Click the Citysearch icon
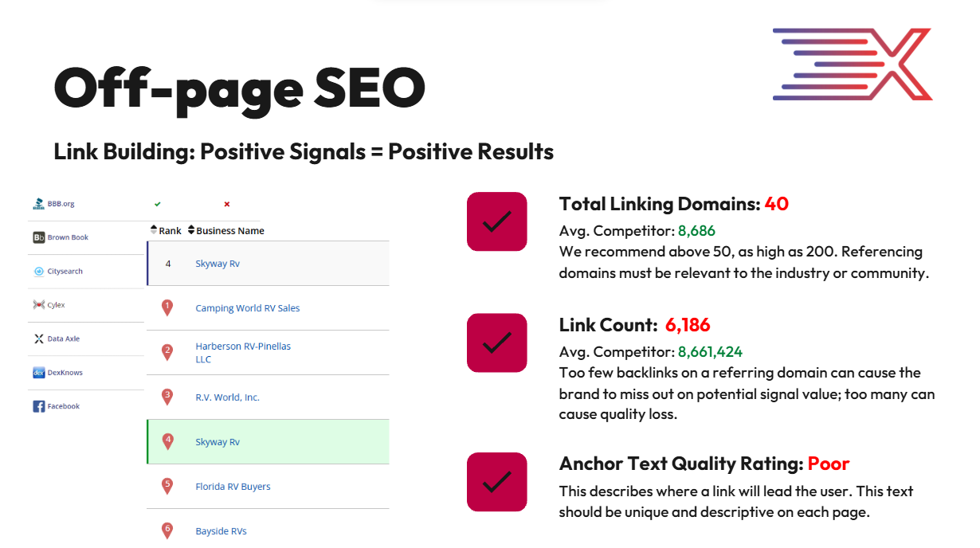The image size is (980, 548). (38, 272)
